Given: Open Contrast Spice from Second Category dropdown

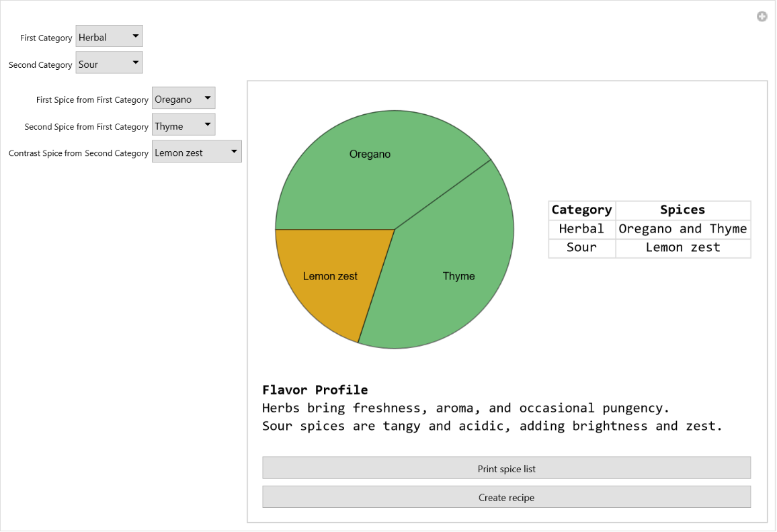Looking at the screenshot, I should [196, 152].
